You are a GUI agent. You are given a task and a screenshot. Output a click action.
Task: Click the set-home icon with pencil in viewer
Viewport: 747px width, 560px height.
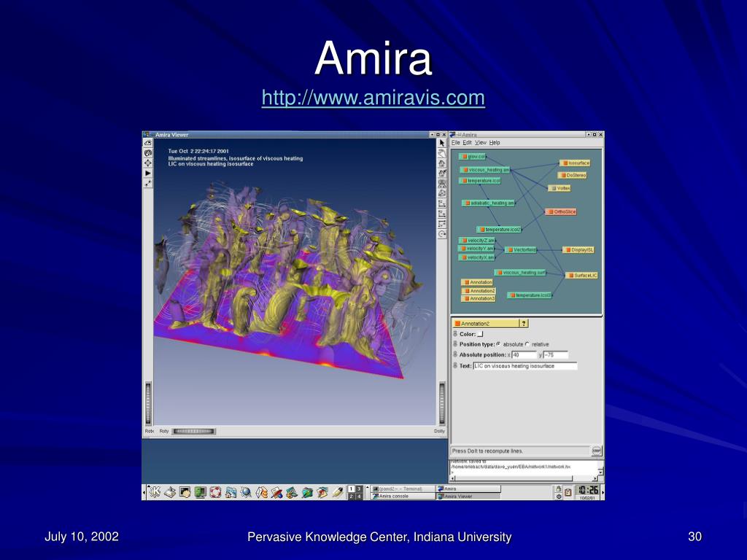click(442, 174)
